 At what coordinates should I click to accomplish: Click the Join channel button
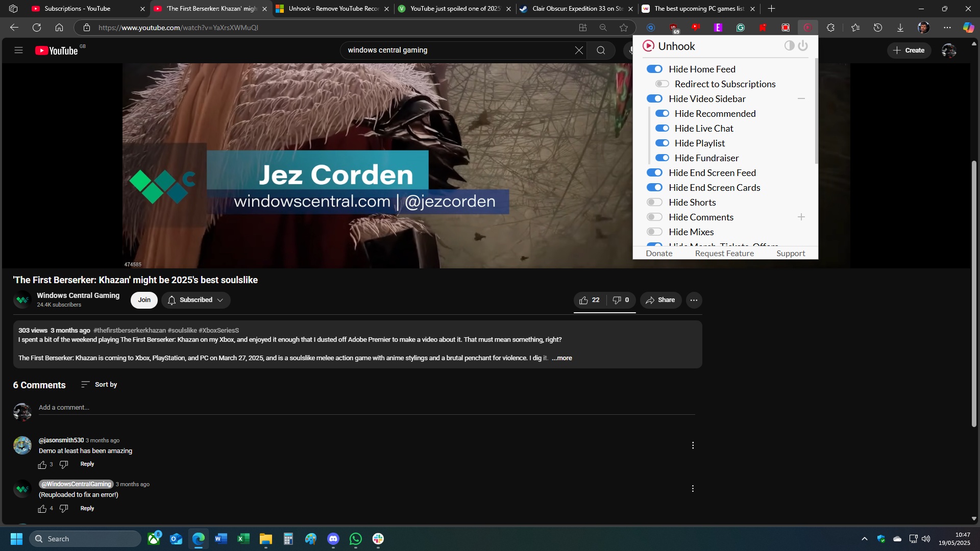click(x=144, y=300)
